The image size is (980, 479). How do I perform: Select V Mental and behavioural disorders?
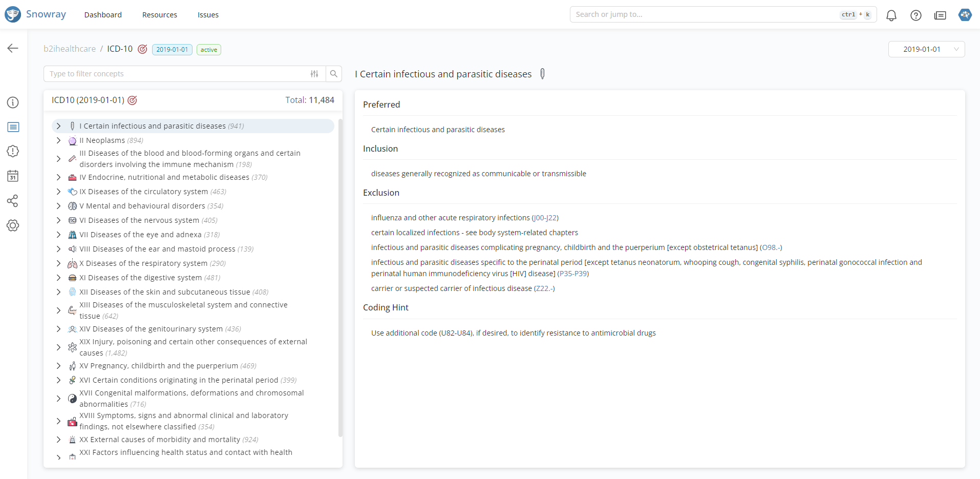click(x=142, y=206)
